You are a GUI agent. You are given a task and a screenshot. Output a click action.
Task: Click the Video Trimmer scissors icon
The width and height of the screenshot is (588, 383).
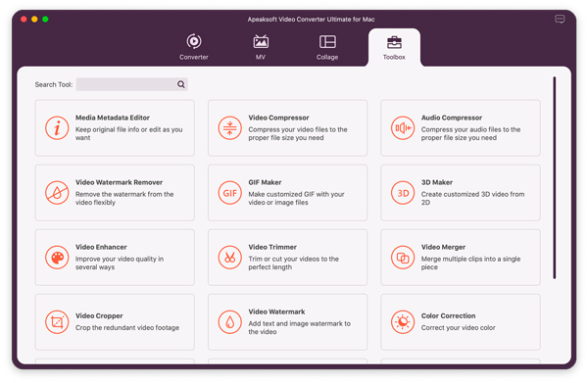[230, 258]
